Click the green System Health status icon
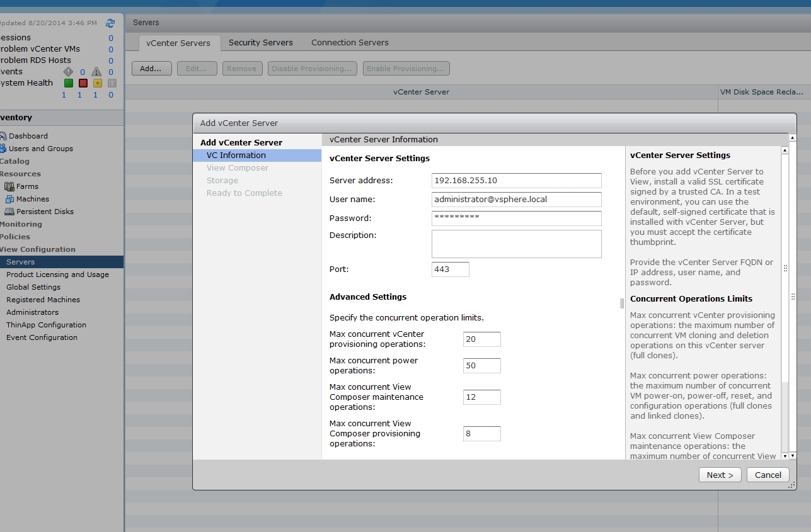The width and height of the screenshot is (811, 532). [x=68, y=83]
